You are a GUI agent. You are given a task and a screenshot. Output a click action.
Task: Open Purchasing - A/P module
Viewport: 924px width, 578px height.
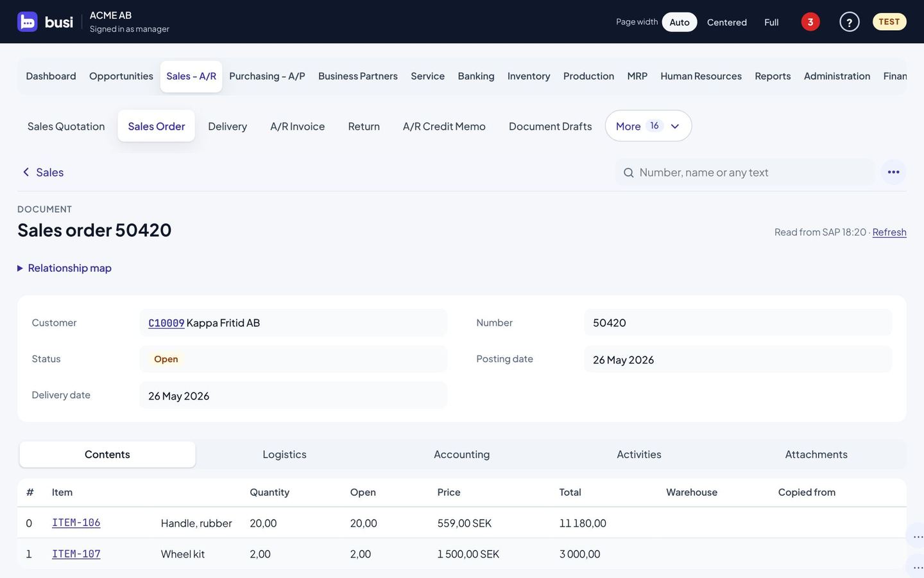[267, 76]
